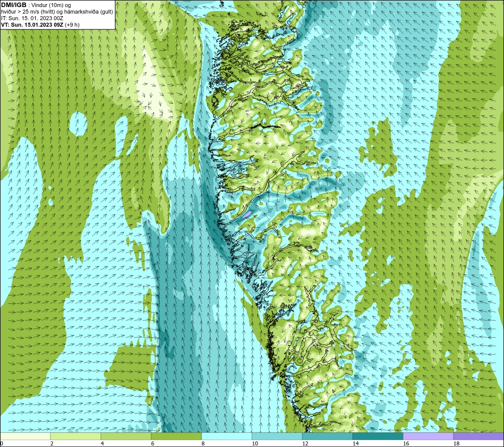Click the 10–12 m/s aqua legend swatch

click(277, 436)
